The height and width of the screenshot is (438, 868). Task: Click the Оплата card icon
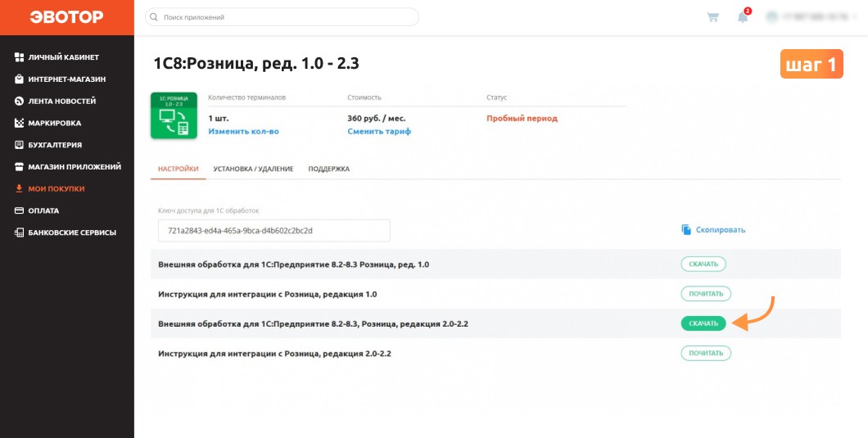coord(19,210)
